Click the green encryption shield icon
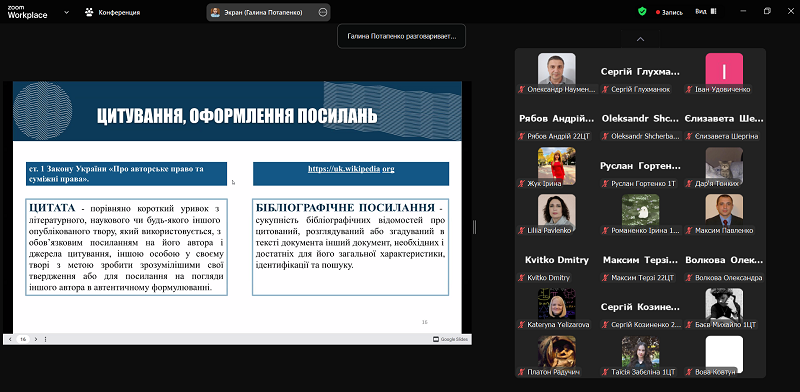Image resolution: width=800 pixels, height=392 pixels. 642,12
